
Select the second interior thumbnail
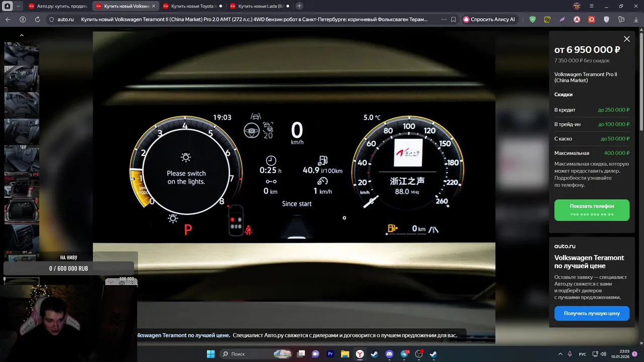(22, 78)
